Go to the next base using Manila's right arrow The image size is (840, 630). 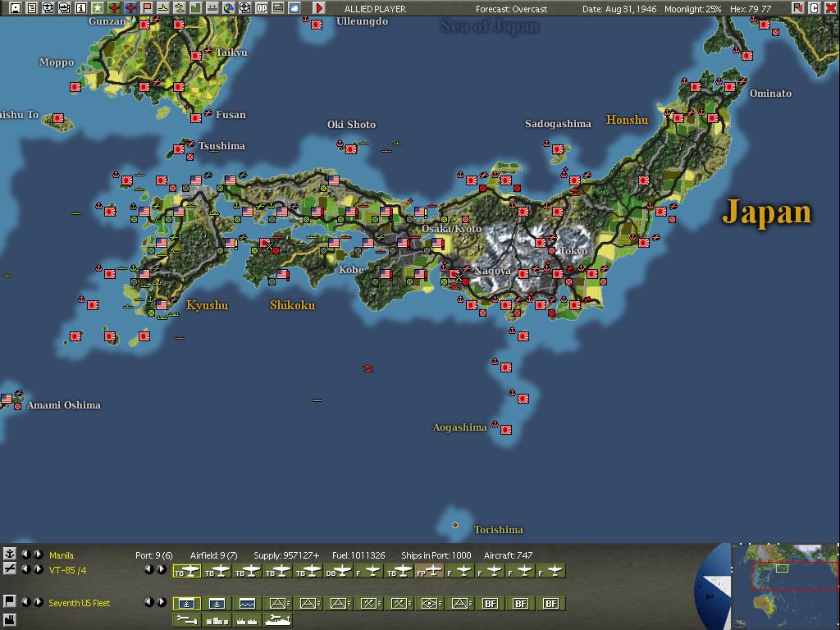click(38, 554)
